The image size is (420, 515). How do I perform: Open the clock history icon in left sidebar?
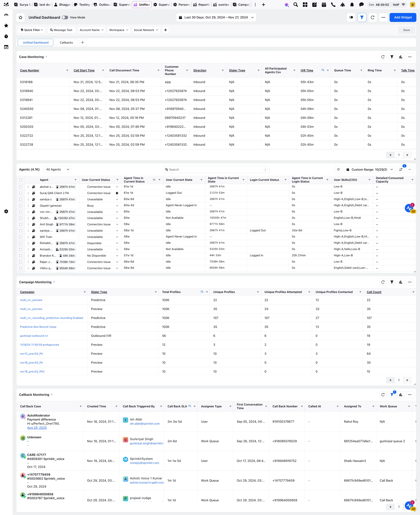pos(6,36)
